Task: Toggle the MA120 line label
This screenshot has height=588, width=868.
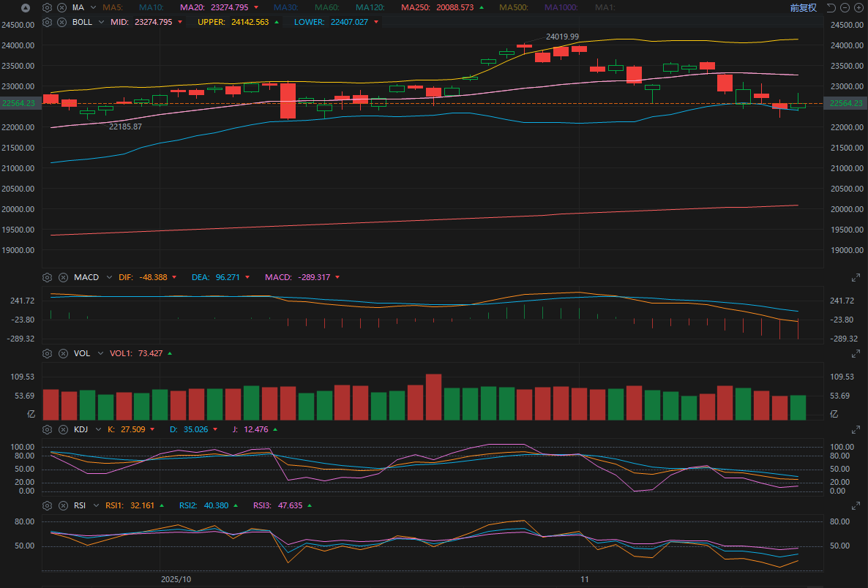Action: [x=370, y=8]
